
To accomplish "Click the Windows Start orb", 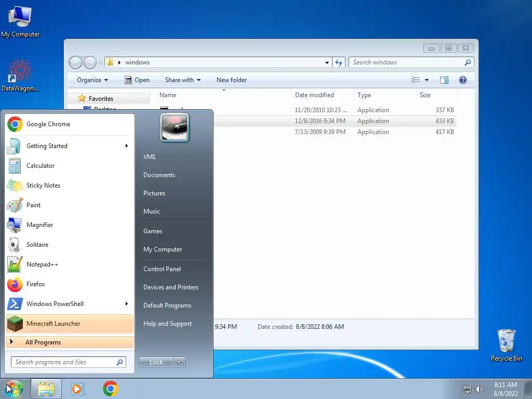I will (14, 389).
